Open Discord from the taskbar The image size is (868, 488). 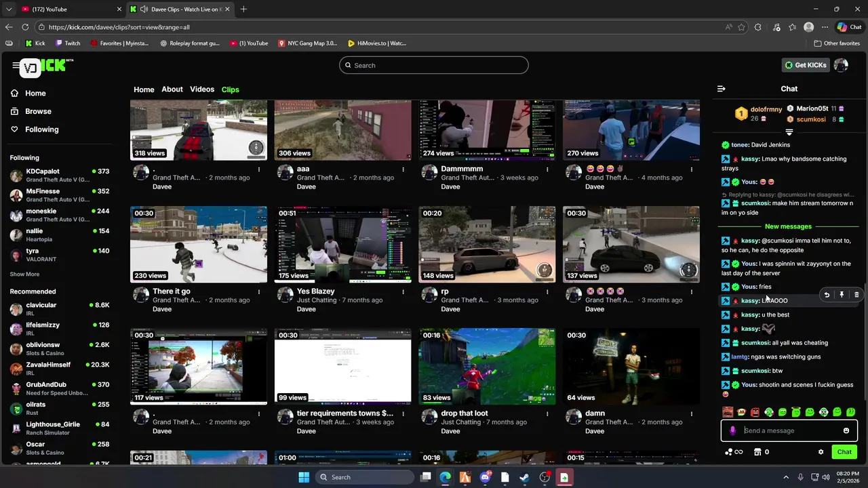coord(485,477)
